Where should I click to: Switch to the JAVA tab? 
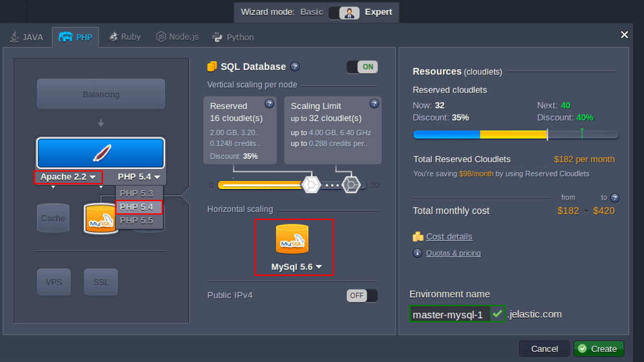(27, 37)
